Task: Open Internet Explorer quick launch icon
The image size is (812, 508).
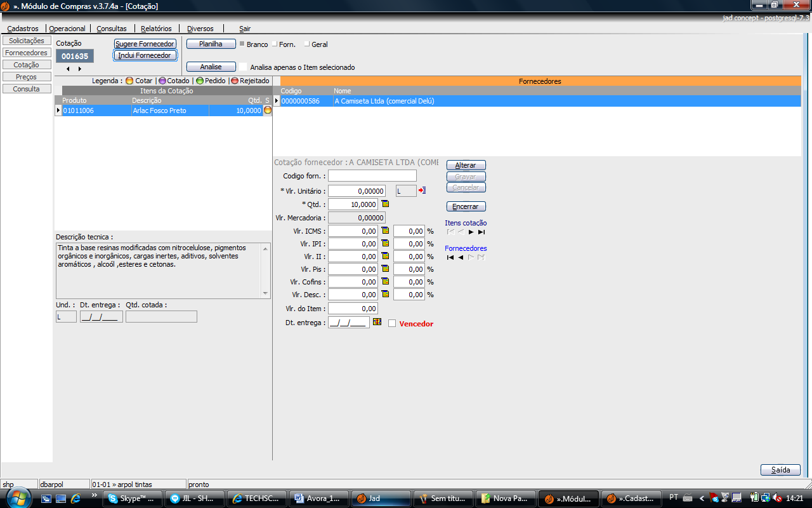Action: coord(75,498)
